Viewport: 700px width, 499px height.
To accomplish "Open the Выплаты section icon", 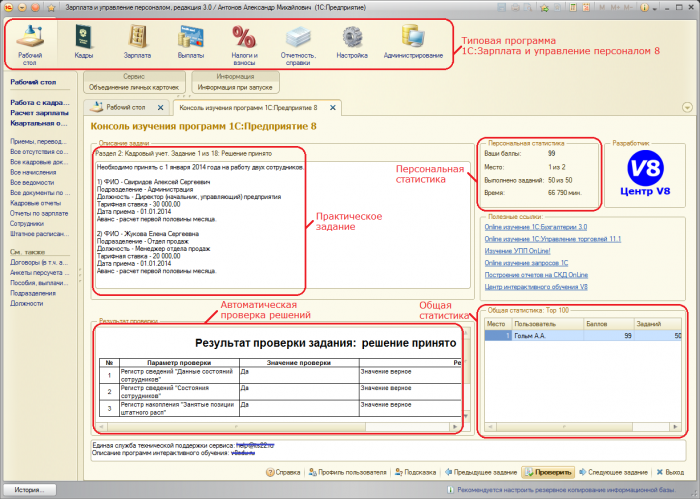I will tap(191, 42).
